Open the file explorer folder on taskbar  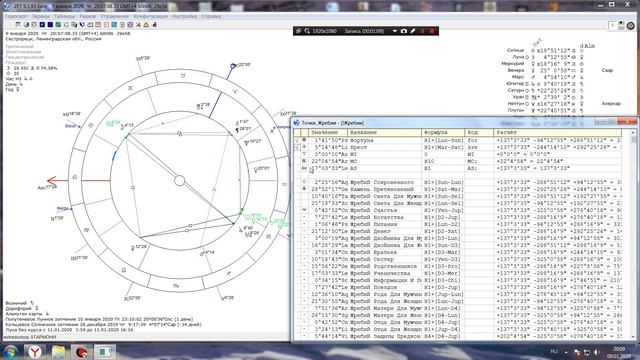coord(58,351)
